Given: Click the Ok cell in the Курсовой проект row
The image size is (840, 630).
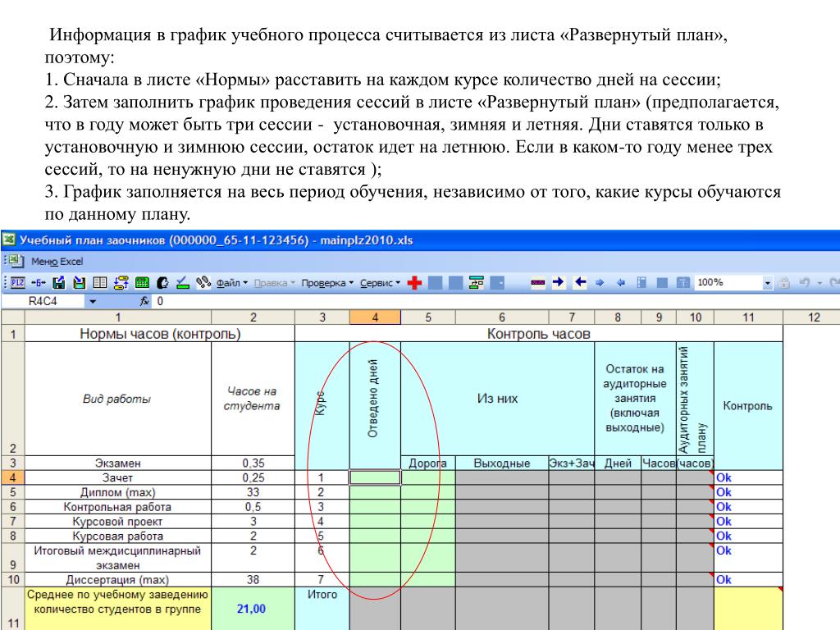Looking at the screenshot, I should click(x=748, y=521).
